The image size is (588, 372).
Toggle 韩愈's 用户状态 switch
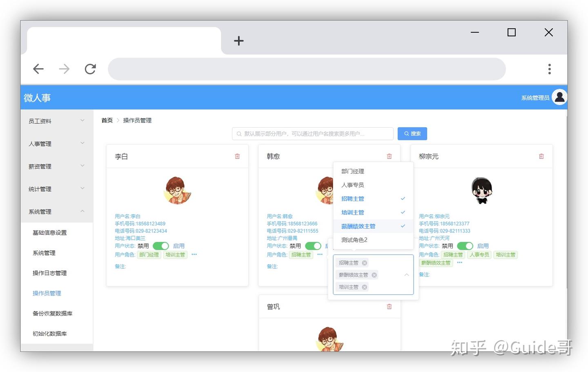tap(313, 246)
